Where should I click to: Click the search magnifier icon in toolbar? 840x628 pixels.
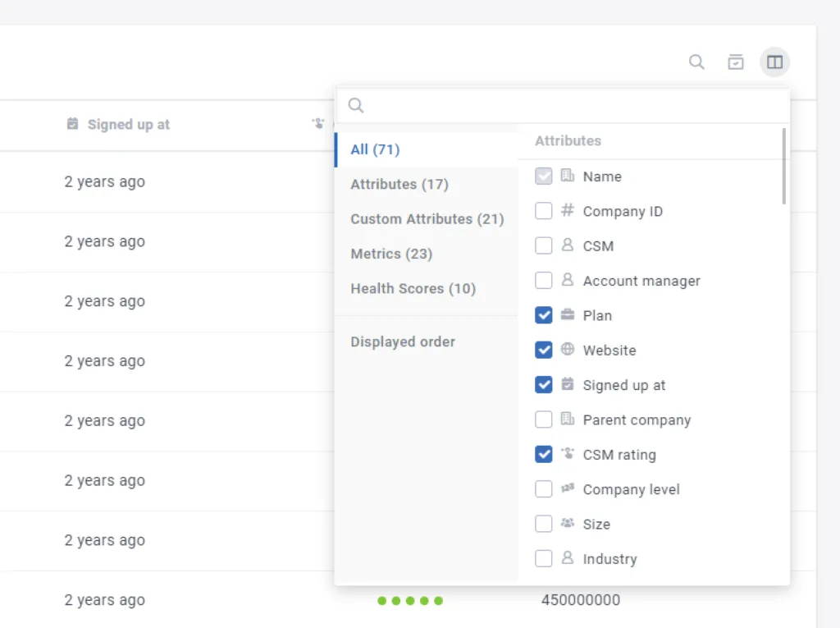pos(696,62)
